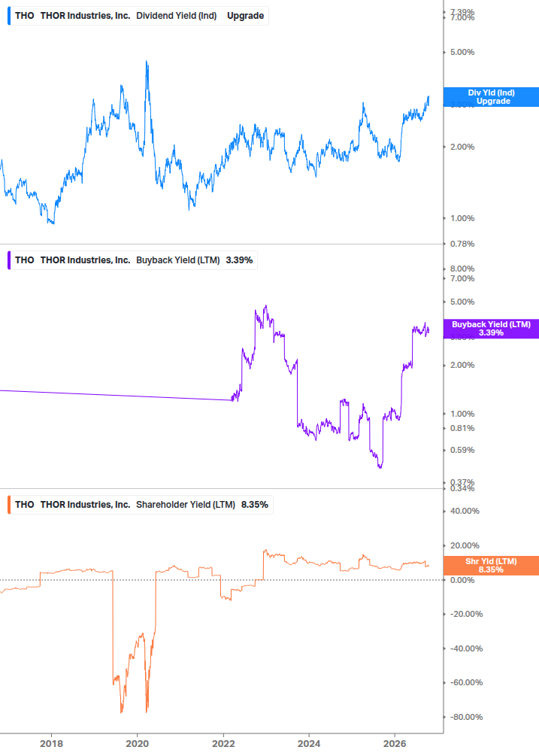Viewport: 539px width, 756px height.
Task: Click the blue Div Yld (Ind) Upgrade axis tag
Action: [491, 97]
